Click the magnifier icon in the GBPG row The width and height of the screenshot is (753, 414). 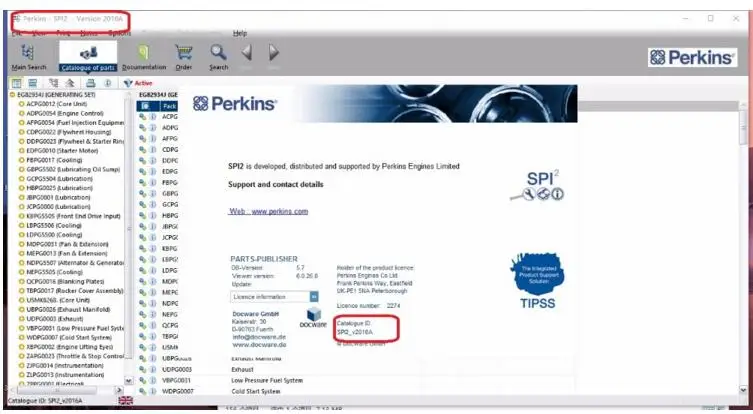pyautogui.click(x=143, y=194)
